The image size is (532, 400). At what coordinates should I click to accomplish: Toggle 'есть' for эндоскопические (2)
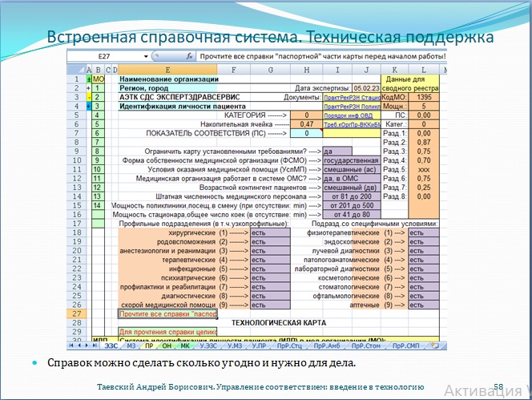(x=424, y=242)
